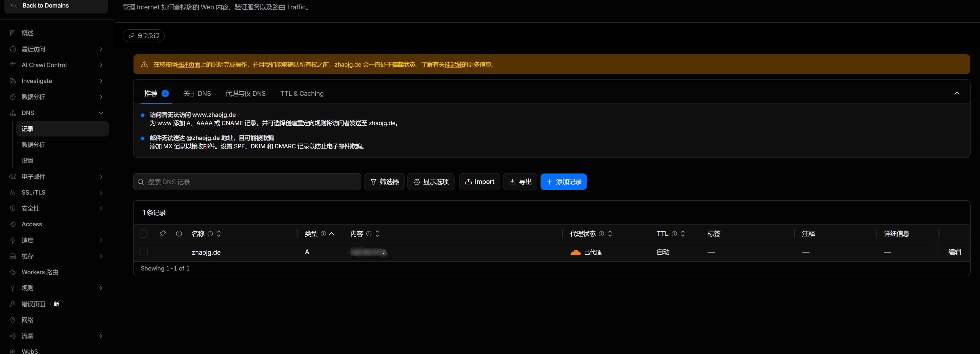Switch to the 推荐 tab
Screen dimensions: 980x354
click(156, 93)
